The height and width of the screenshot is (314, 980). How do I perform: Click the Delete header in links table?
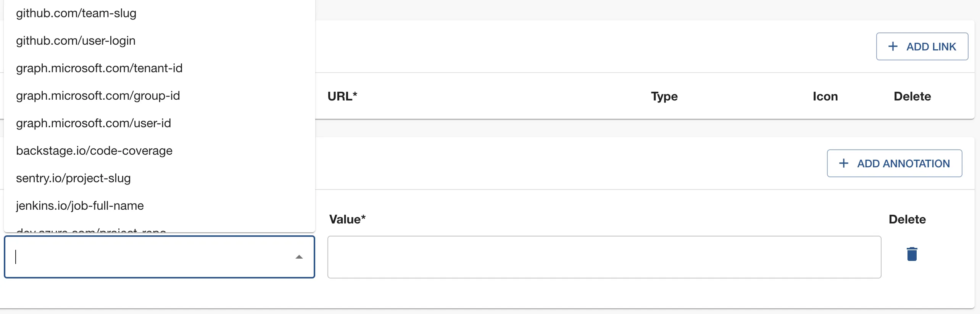point(912,97)
